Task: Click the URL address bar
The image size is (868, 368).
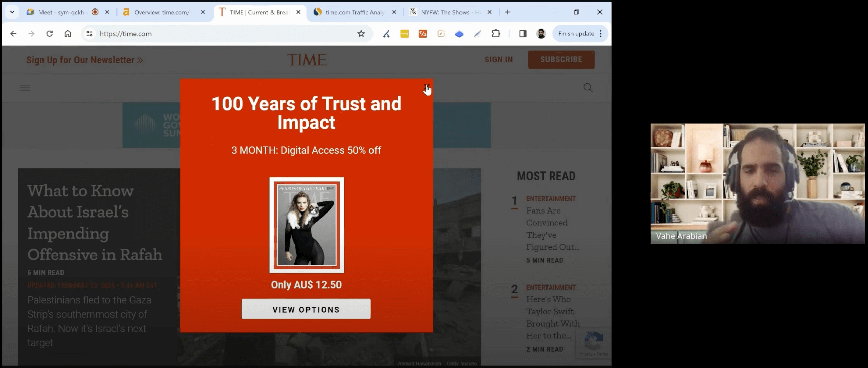Action: (x=221, y=34)
